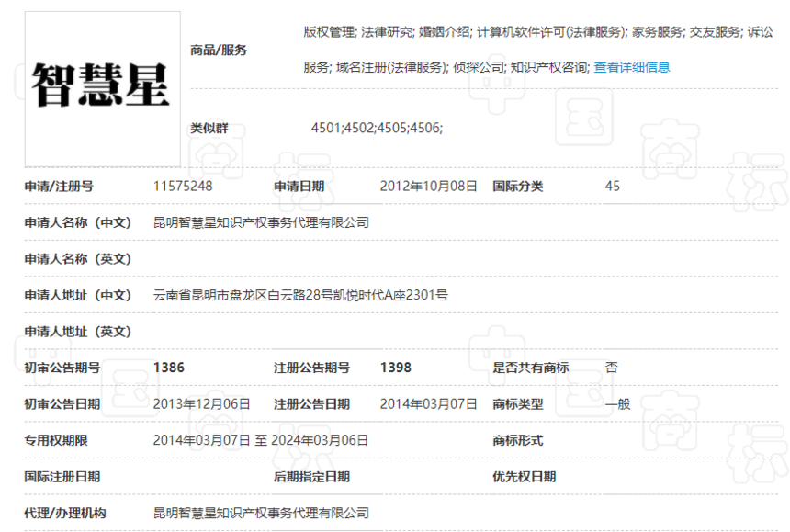Click the application date 2012年10月08日

tap(428, 187)
